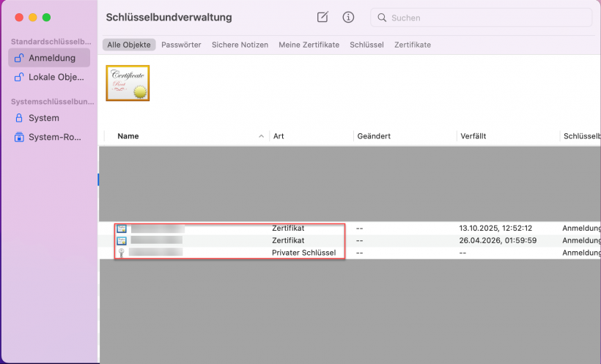Click the Certificate Root thumbnail image
601x364 pixels.
[128, 83]
